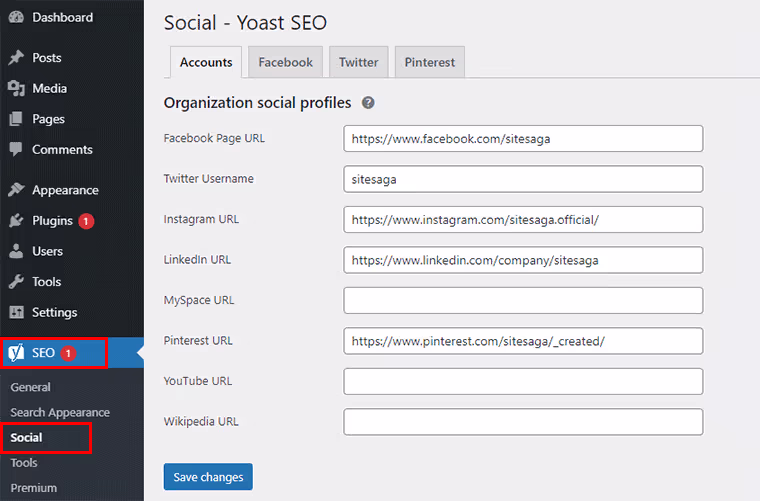Viewport: 760px width, 501px height.
Task: Click the empty MySpace URL field
Action: click(x=523, y=300)
